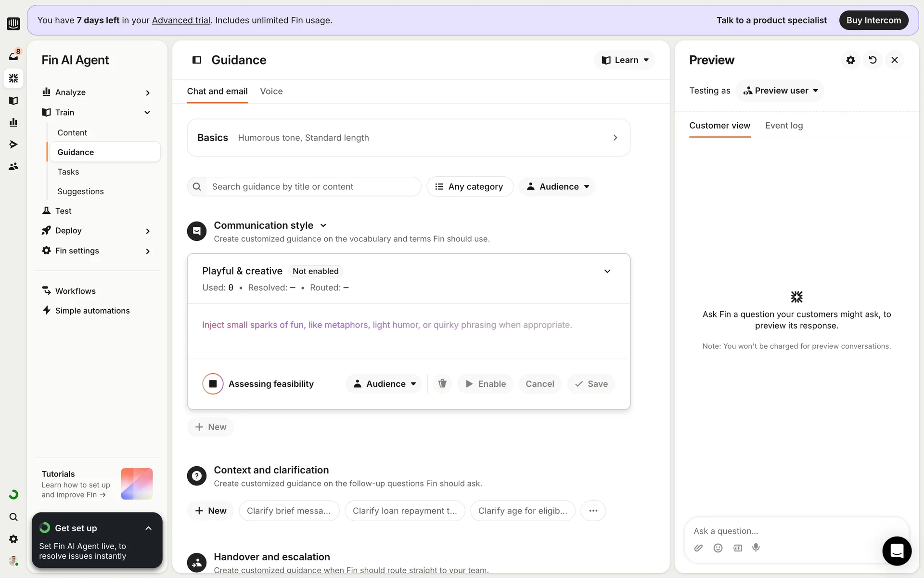
Task: Stop the Assessing feasibility process
Action: click(x=213, y=384)
